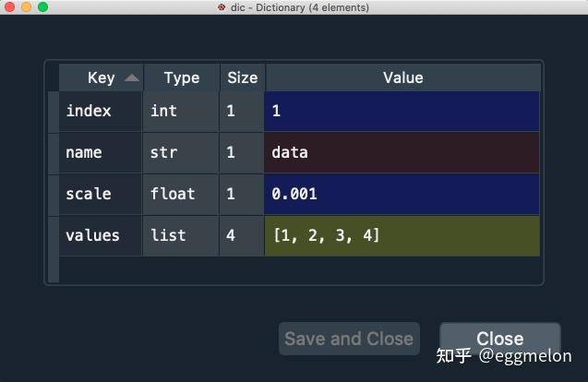The height and width of the screenshot is (382, 588).
Task: Click the Size column header
Action: coord(242,78)
